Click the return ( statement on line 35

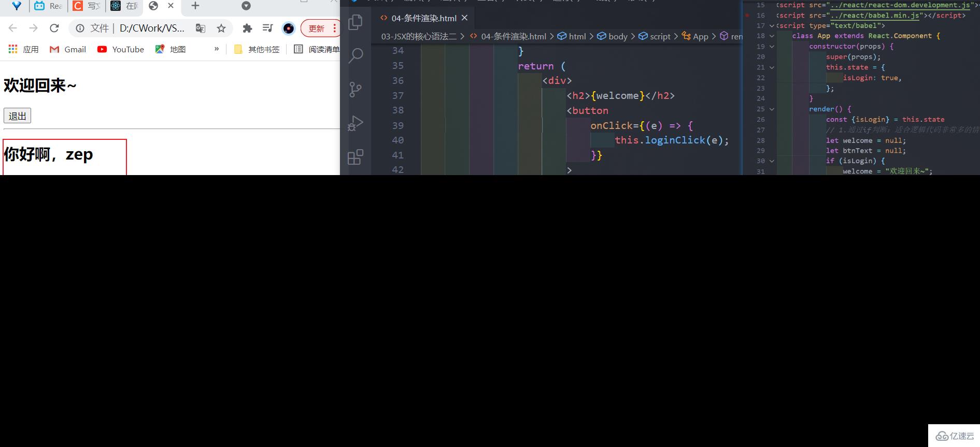(542, 66)
